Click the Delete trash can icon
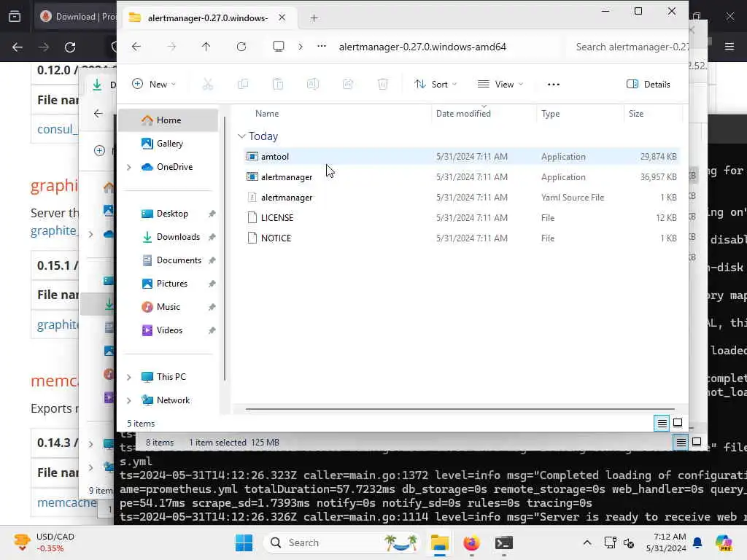Image resolution: width=747 pixels, height=560 pixels. 383,85
